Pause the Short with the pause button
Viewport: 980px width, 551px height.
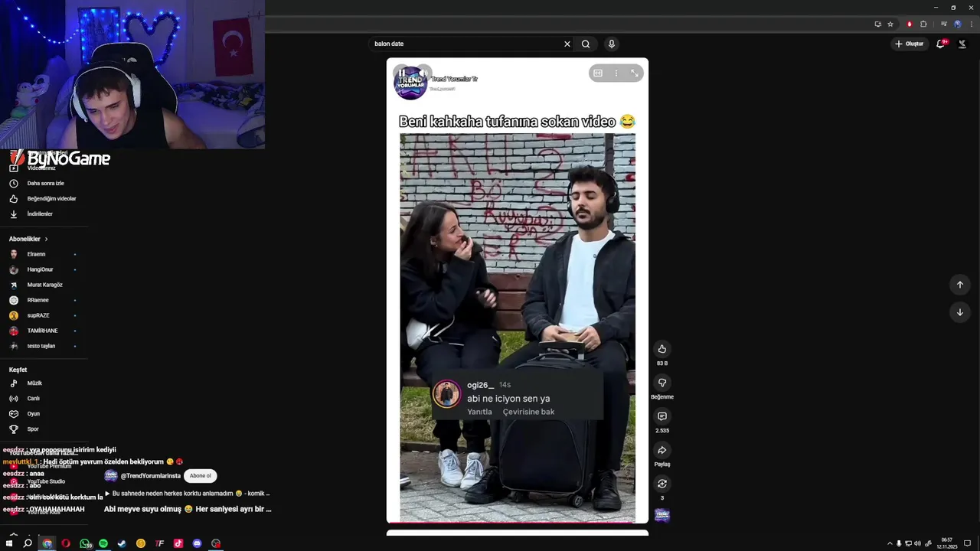402,73
